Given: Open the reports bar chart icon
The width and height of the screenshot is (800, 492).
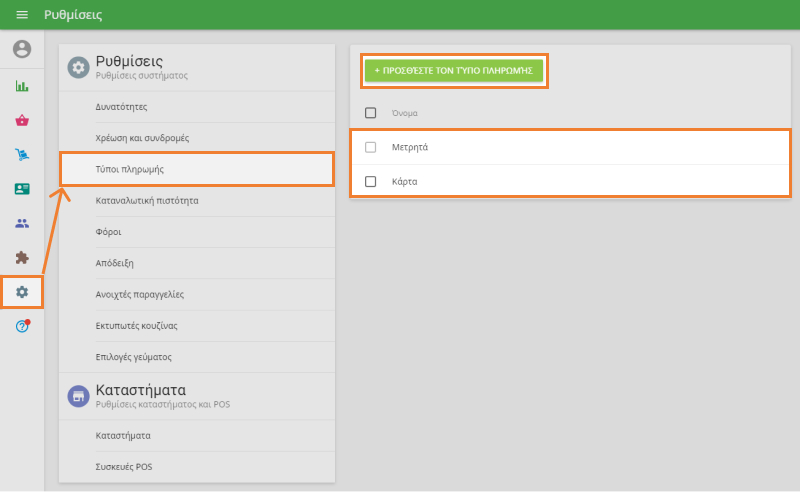Looking at the screenshot, I should click(x=22, y=86).
